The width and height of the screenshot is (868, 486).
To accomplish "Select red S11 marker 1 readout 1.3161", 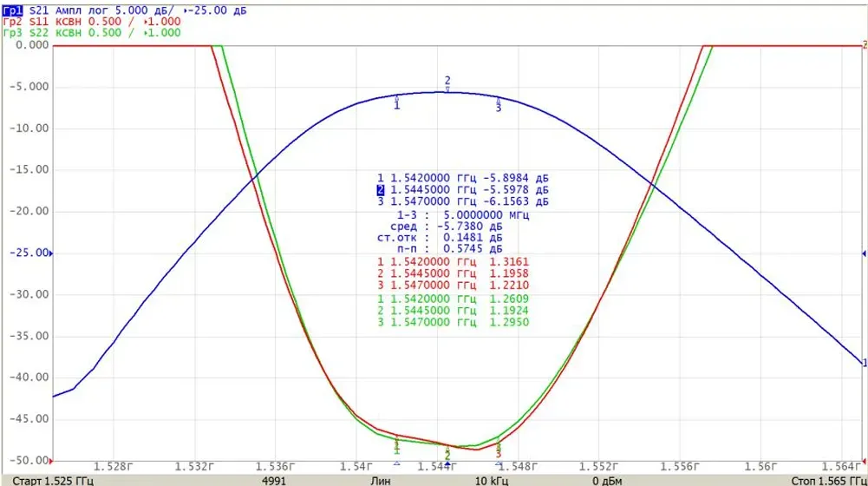I will coord(453,262).
